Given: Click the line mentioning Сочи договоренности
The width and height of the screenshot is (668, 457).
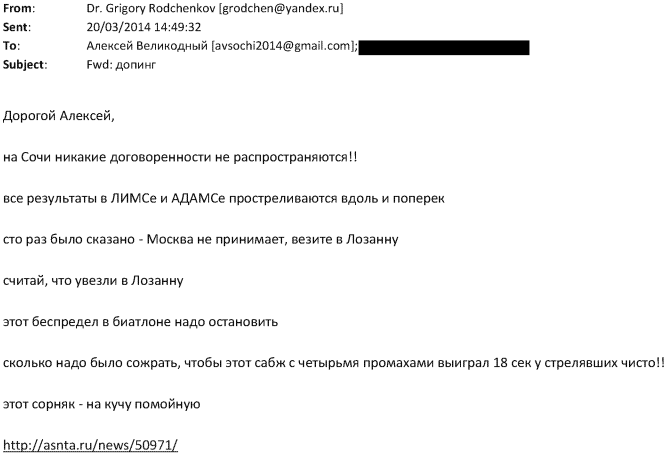Looking at the screenshot, I should tap(180, 157).
